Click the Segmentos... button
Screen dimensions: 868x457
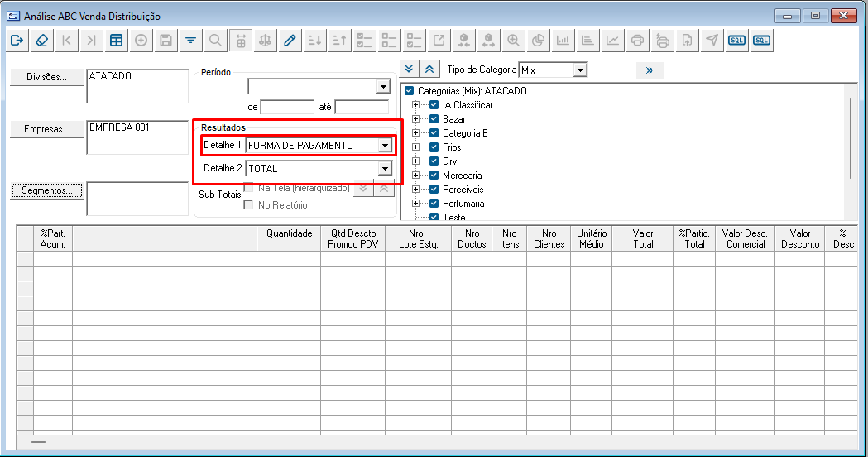click(x=47, y=190)
